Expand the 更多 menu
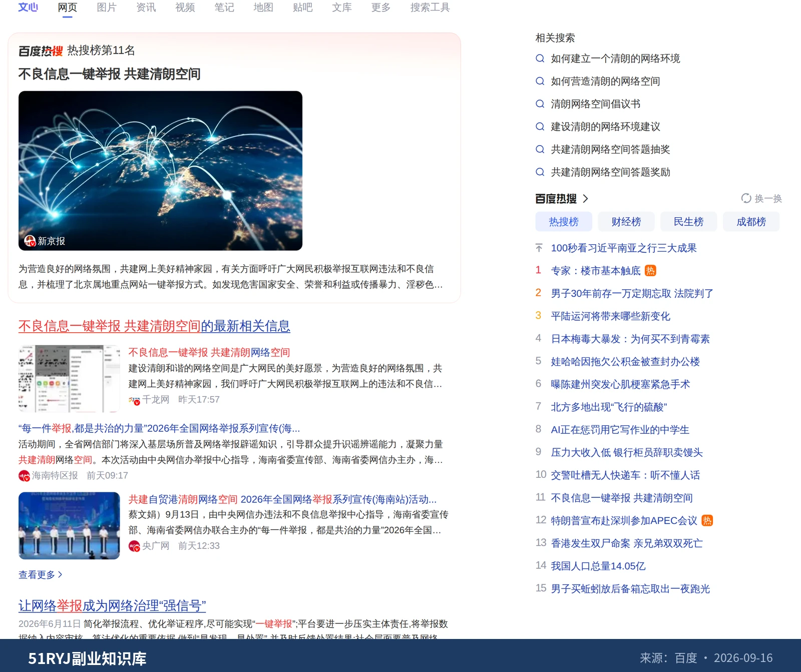The height and width of the screenshot is (672, 801). (x=381, y=8)
